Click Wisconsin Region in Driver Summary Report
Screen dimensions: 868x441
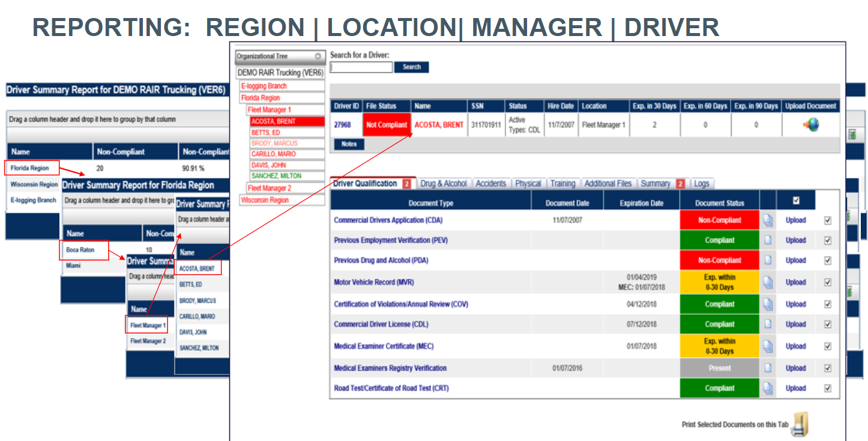(x=34, y=184)
